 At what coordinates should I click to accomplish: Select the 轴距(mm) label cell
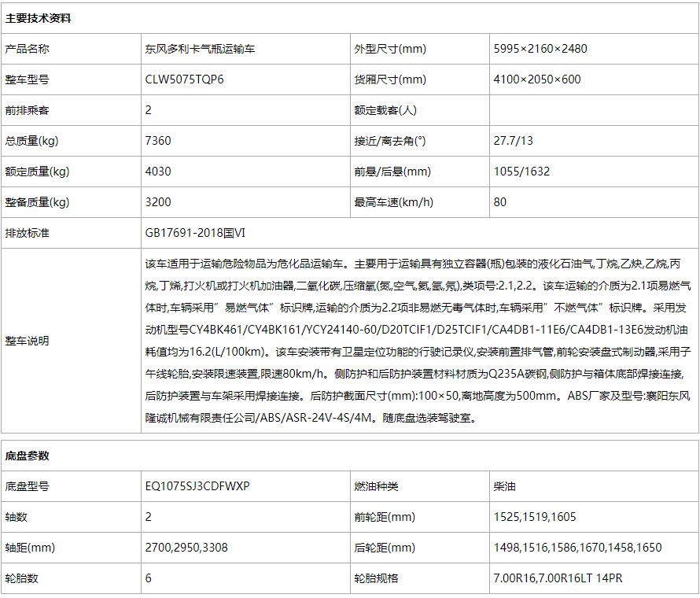tap(71, 548)
